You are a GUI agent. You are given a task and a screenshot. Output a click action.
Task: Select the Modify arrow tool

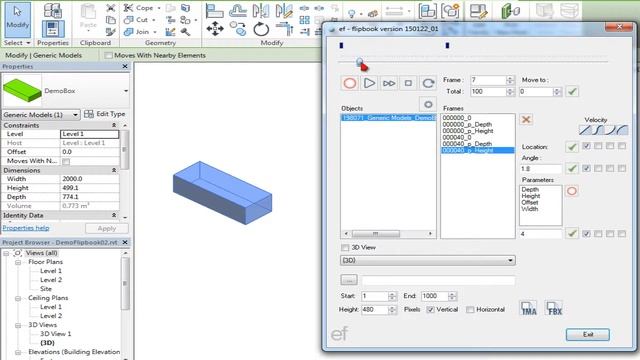click(x=18, y=20)
